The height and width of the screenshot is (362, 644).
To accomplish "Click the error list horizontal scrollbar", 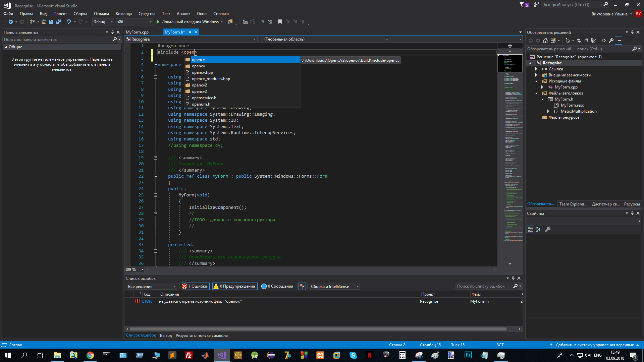I will [318, 329].
